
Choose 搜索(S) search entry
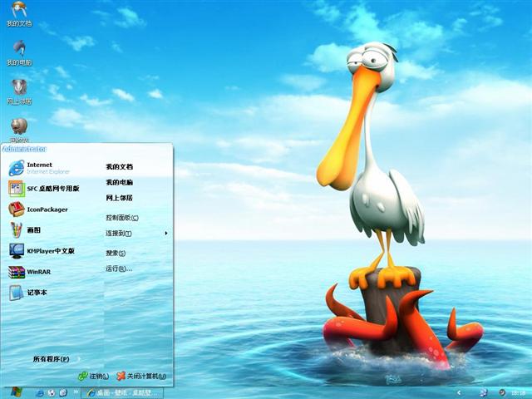point(116,253)
